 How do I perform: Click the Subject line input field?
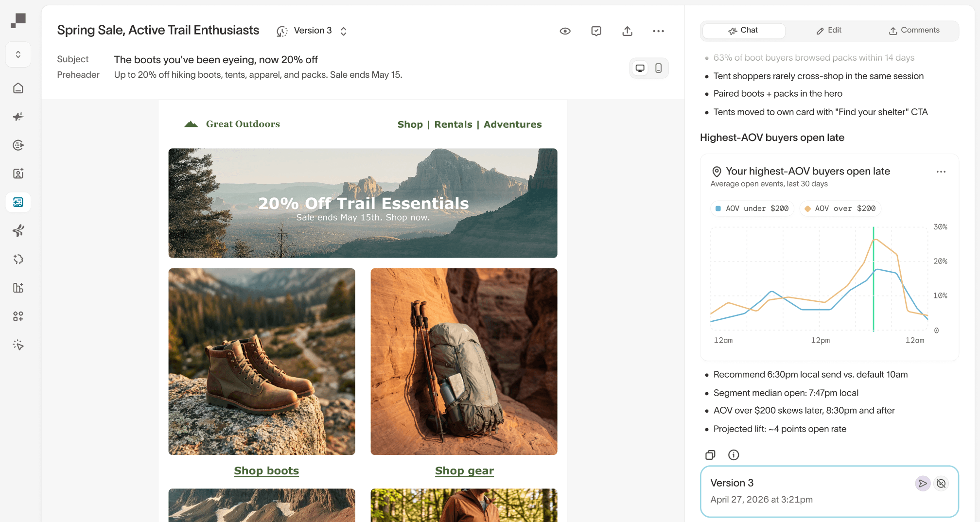click(215, 59)
